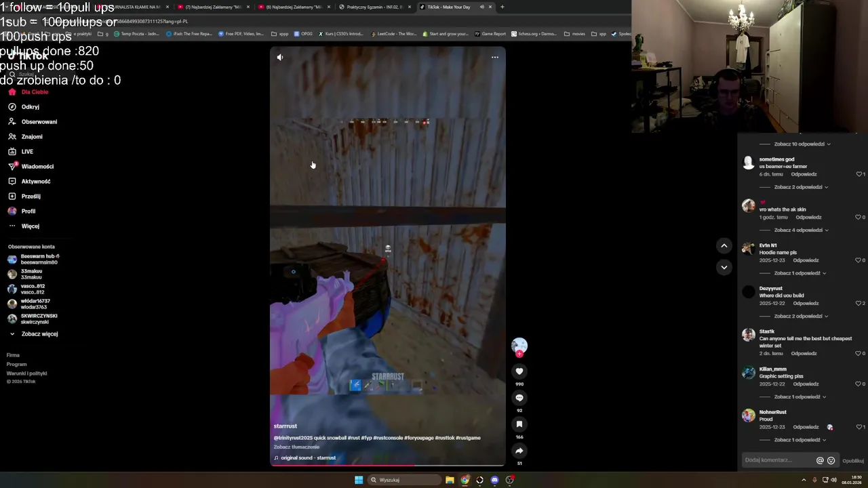
Task: Open sometimes god commenter avatar
Action: click(x=749, y=163)
